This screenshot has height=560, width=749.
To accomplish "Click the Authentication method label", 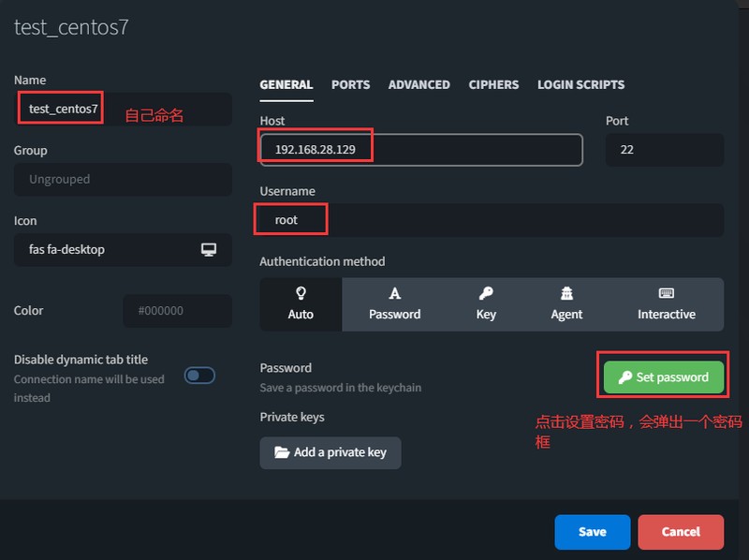I will point(322,262).
